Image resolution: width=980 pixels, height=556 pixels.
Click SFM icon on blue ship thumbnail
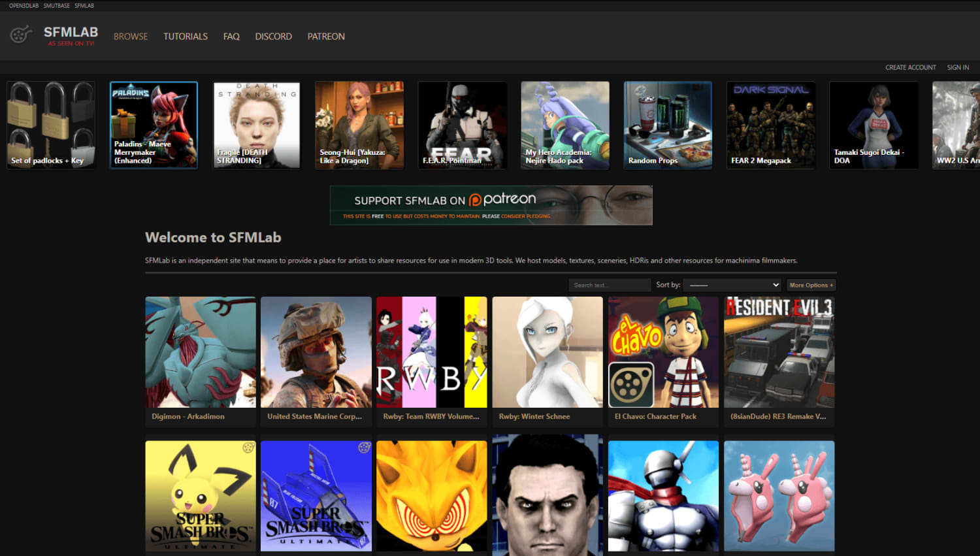click(364, 448)
